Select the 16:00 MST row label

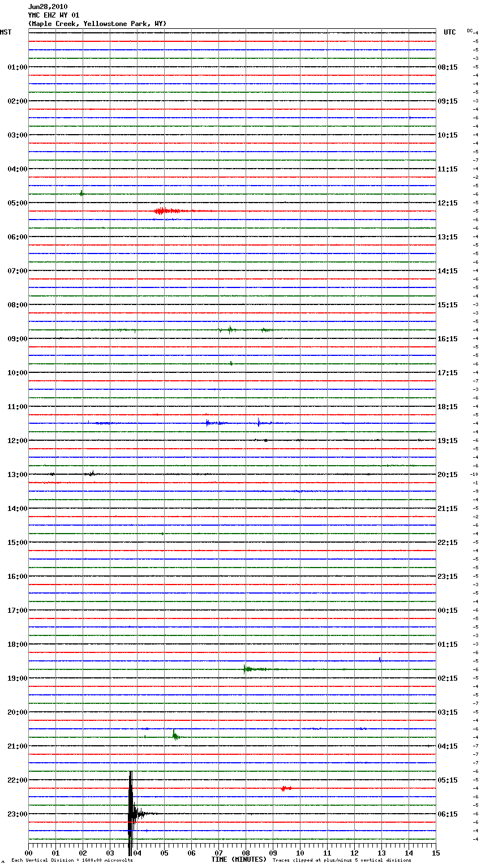(x=18, y=577)
